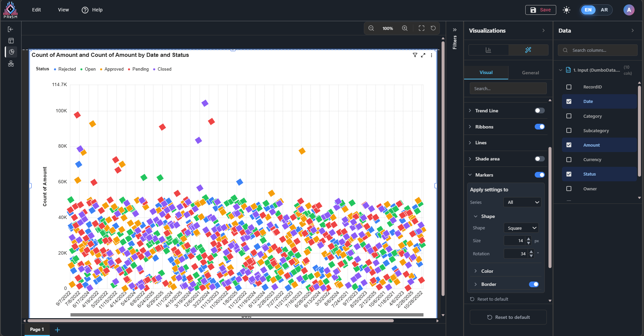
Task: Open the Shape dropdown showing Square
Action: [x=521, y=228]
